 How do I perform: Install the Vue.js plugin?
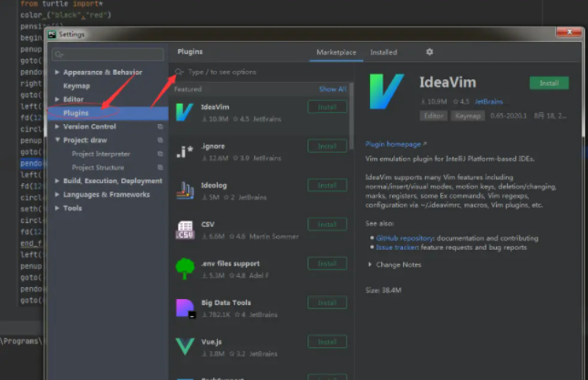point(327,342)
